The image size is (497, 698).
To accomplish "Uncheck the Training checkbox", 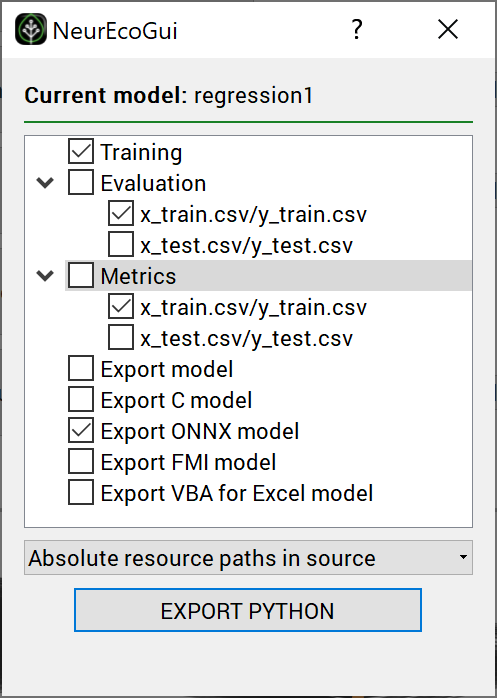I will 81,151.
